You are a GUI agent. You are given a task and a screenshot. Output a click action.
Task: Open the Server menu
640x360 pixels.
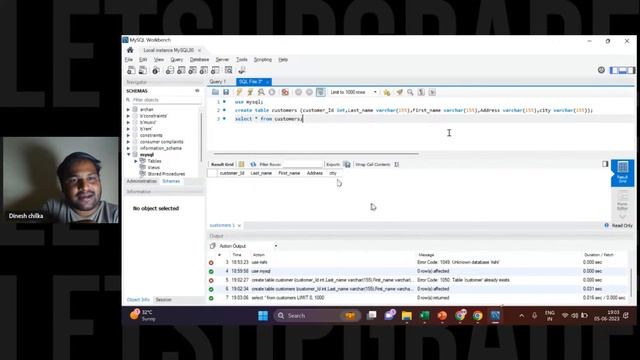(x=222, y=60)
